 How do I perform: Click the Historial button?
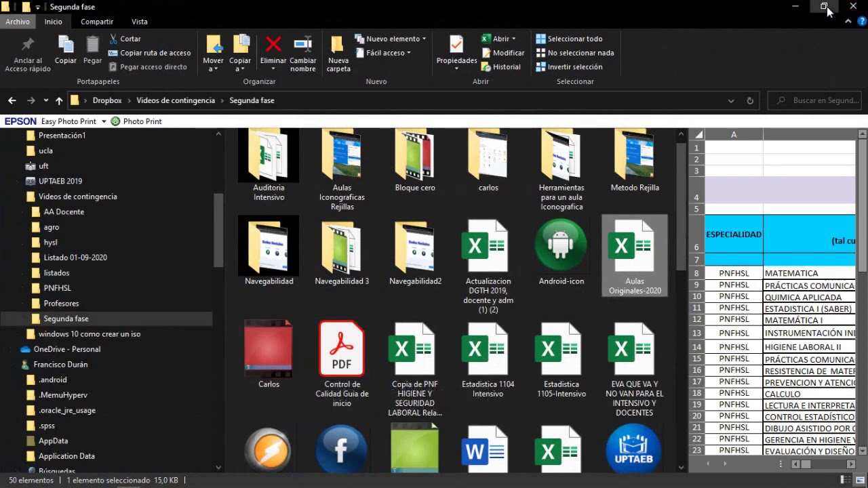(501, 66)
